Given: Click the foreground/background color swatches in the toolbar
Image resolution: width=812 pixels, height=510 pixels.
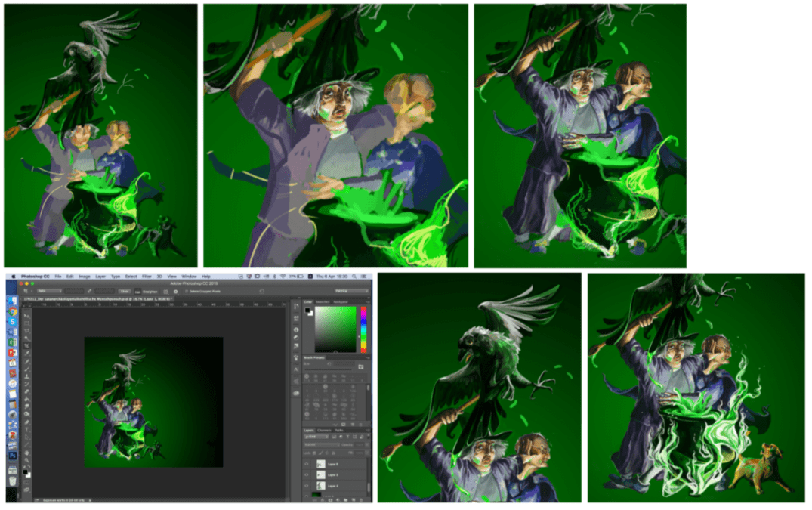Looking at the screenshot, I should tap(26, 473).
